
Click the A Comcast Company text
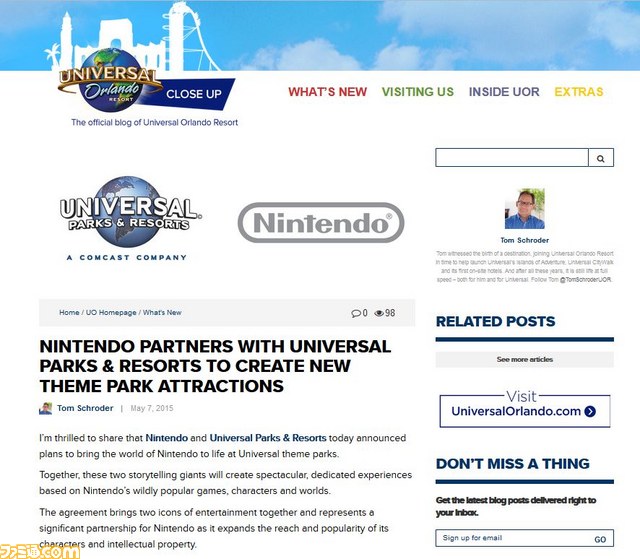(127, 257)
